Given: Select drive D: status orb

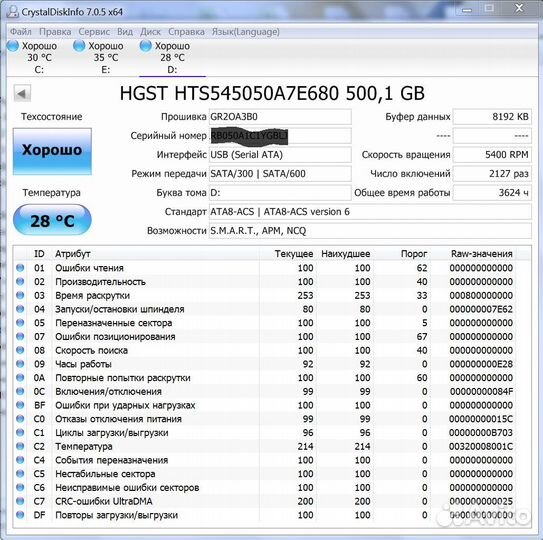Looking at the screenshot, I should pos(145,46).
